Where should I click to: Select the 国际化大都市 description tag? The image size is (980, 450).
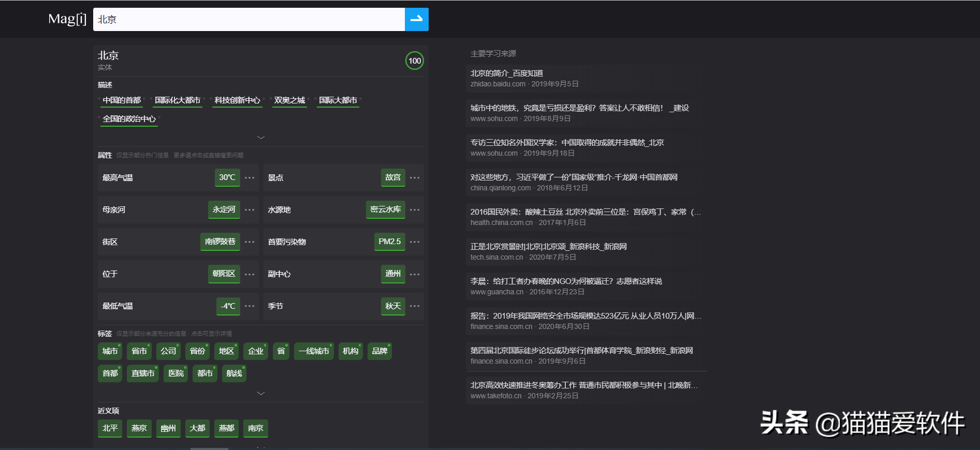click(x=178, y=100)
